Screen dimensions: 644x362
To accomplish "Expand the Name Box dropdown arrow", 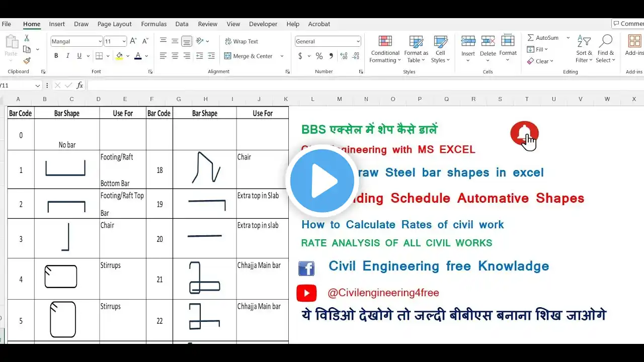I will [x=37, y=85].
